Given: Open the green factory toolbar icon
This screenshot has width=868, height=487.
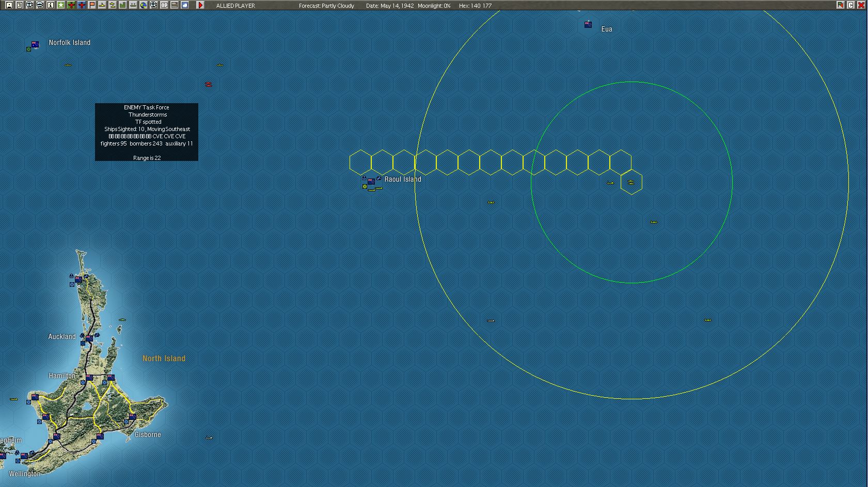Looking at the screenshot, I should (122, 5).
